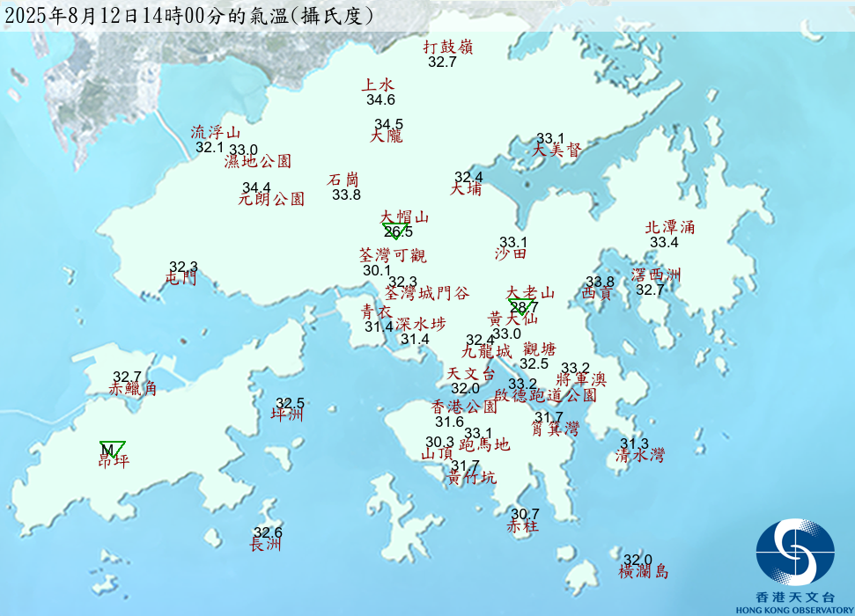Click the Hong Kong Observatory logo
Image resolution: width=855 pixels, height=616 pixels.
point(794,553)
